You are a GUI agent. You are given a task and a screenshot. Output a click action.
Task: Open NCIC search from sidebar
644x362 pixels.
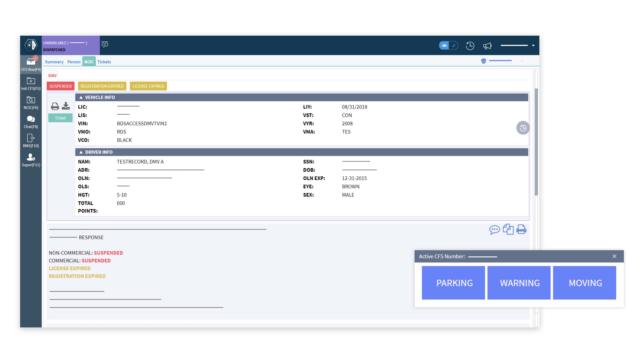(x=31, y=100)
